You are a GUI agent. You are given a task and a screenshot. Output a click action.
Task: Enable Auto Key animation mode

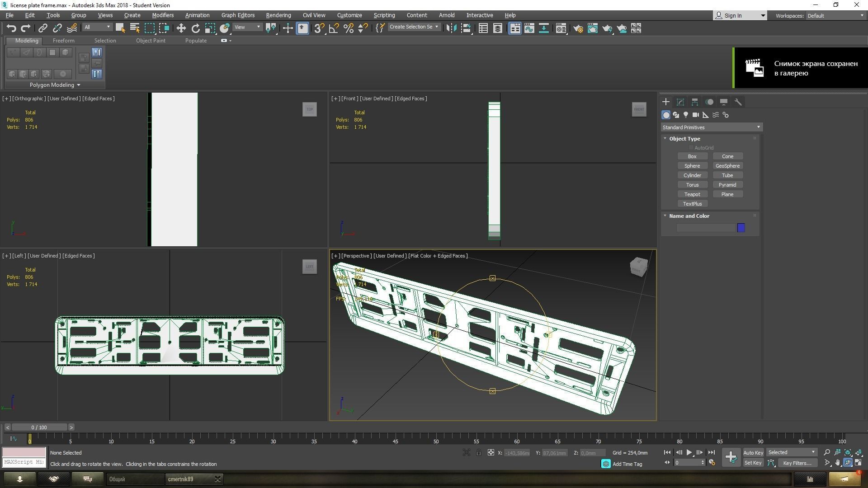pos(753,452)
